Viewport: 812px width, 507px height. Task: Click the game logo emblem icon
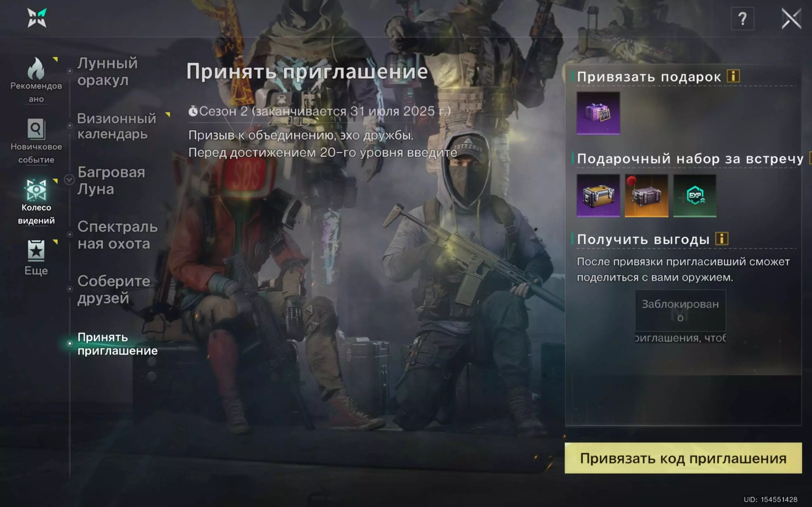tap(36, 18)
